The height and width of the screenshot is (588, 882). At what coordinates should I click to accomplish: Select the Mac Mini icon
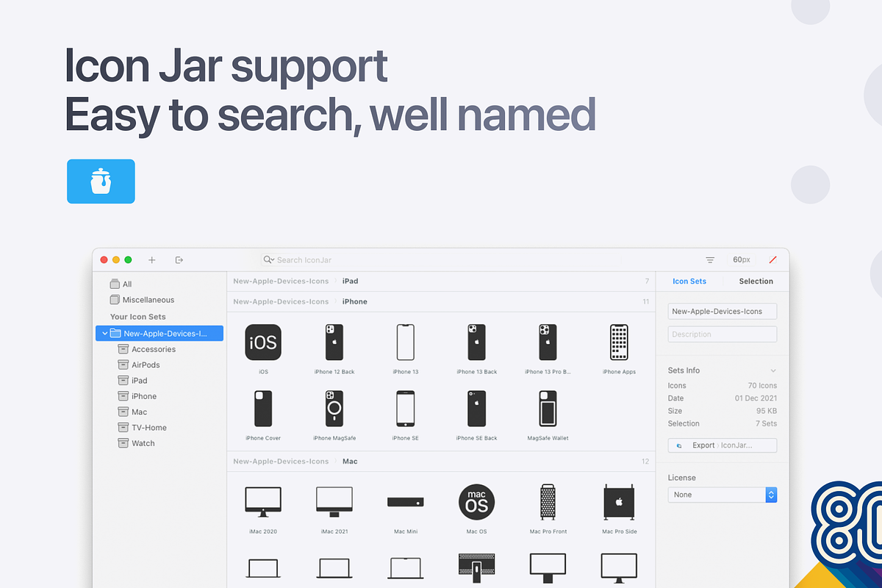(406, 501)
